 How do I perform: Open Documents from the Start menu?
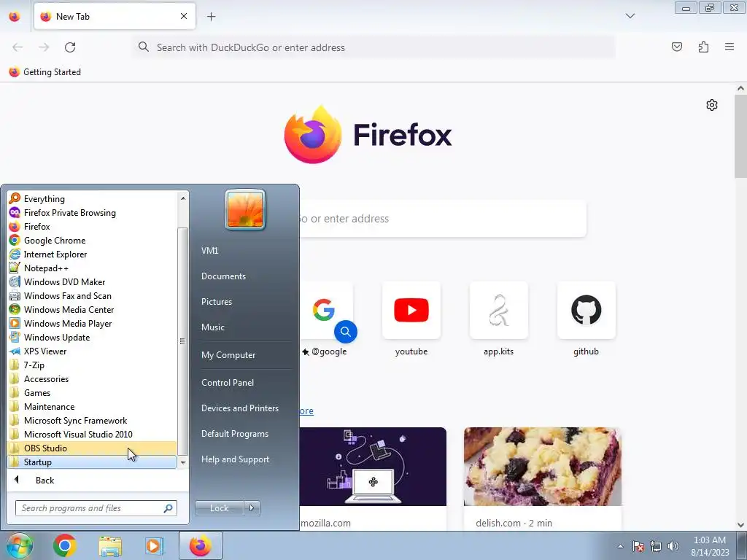coord(223,276)
